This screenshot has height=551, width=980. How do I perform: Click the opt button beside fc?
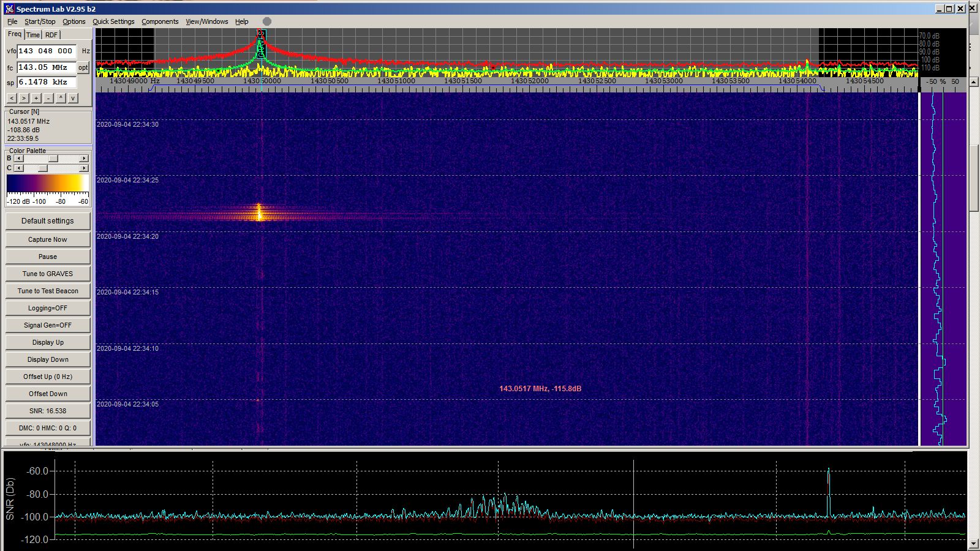click(83, 67)
